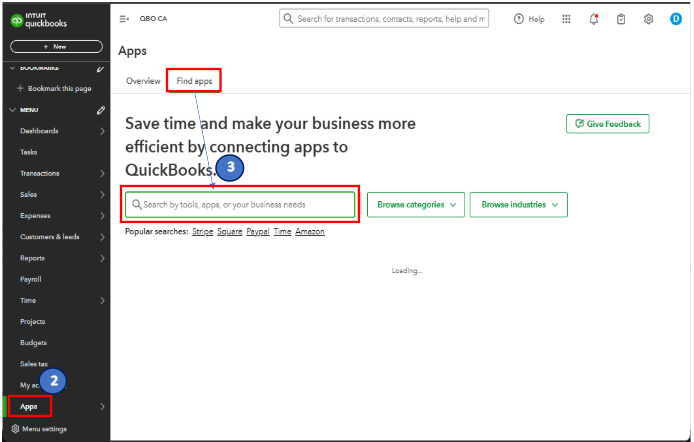Click the Paypal popular search link
Image resolution: width=694 pixels, height=442 pixels.
click(258, 231)
